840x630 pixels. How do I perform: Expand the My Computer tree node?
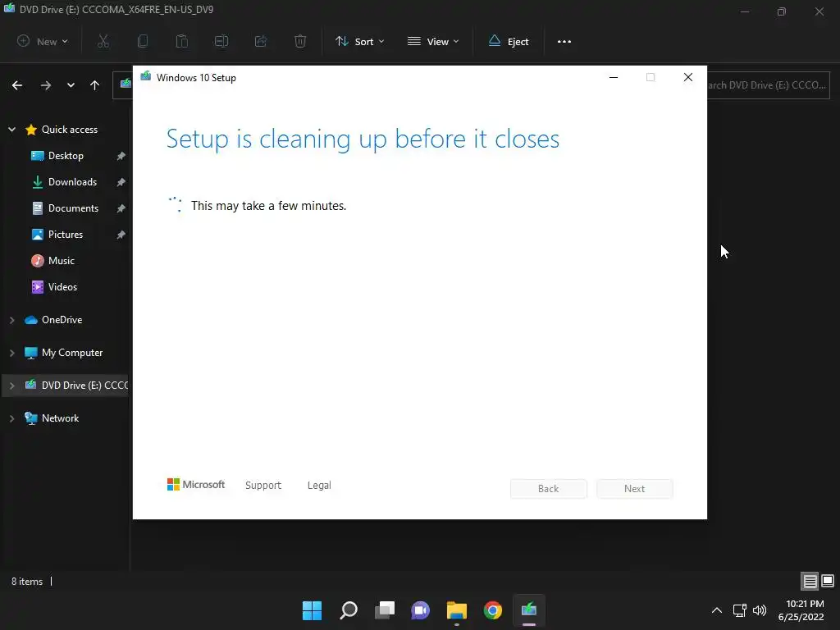pos(11,353)
